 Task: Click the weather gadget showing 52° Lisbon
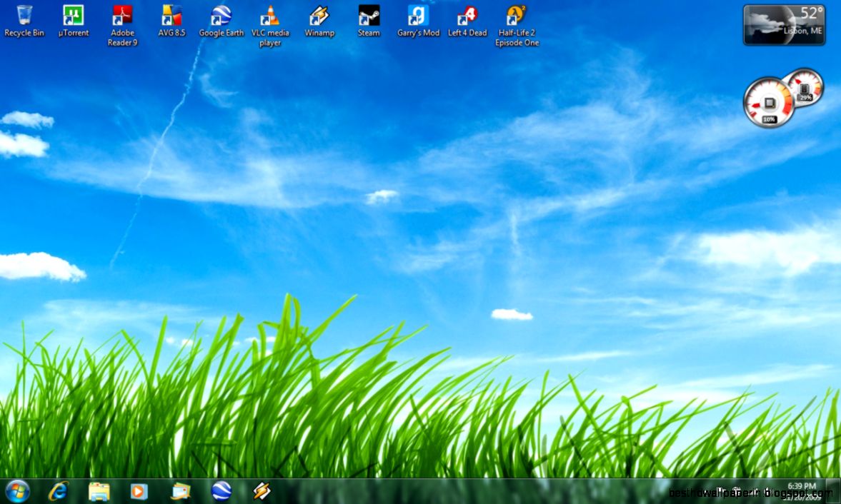tap(784, 25)
